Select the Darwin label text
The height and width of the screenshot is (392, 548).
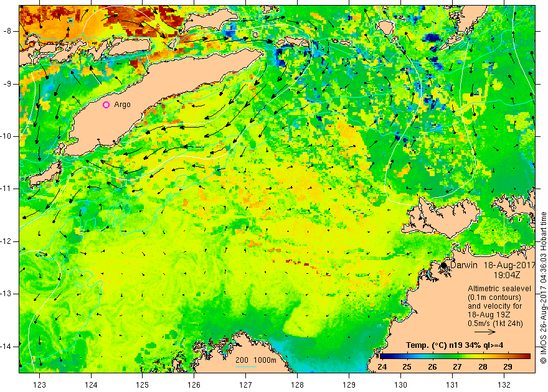[x=464, y=265]
